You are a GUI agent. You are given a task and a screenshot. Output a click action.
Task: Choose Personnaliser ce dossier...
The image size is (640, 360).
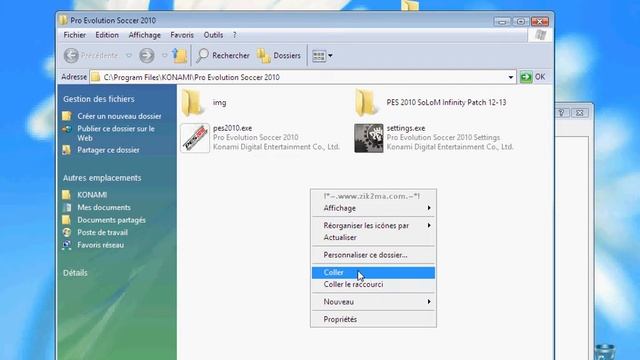click(373, 255)
